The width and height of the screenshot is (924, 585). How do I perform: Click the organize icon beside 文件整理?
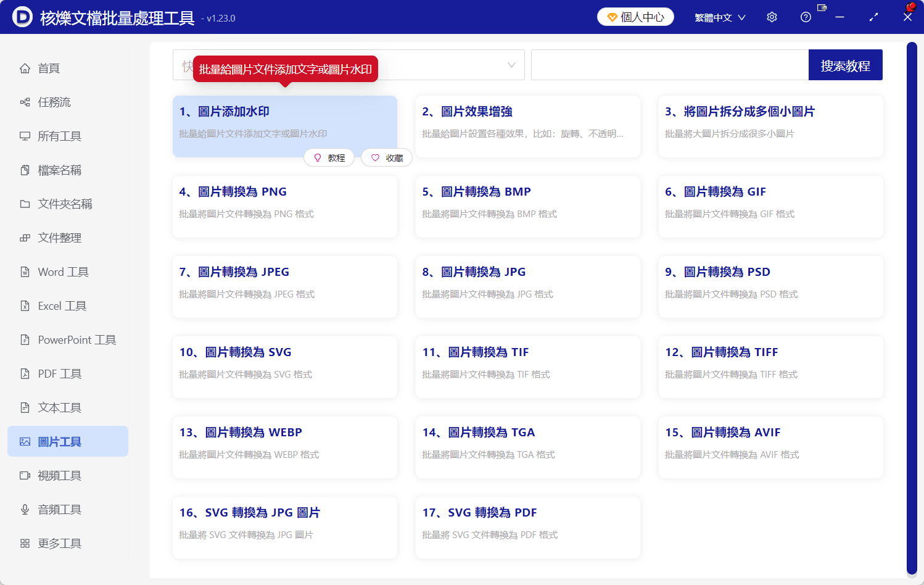[25, 238]
